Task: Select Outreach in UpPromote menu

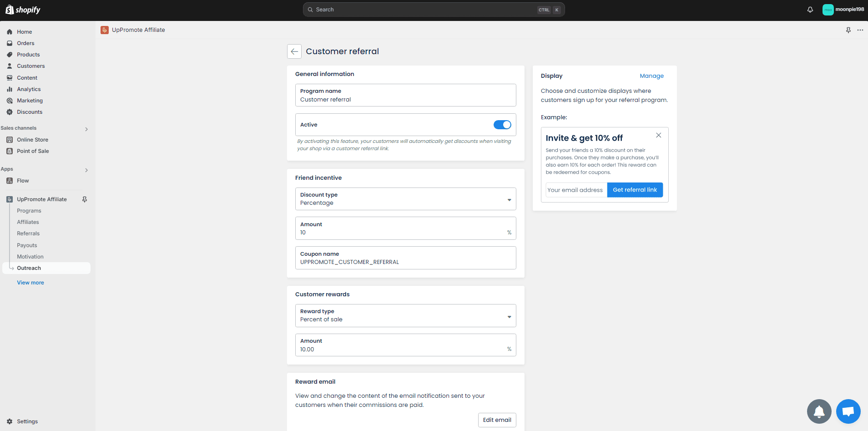Action: 46,268
